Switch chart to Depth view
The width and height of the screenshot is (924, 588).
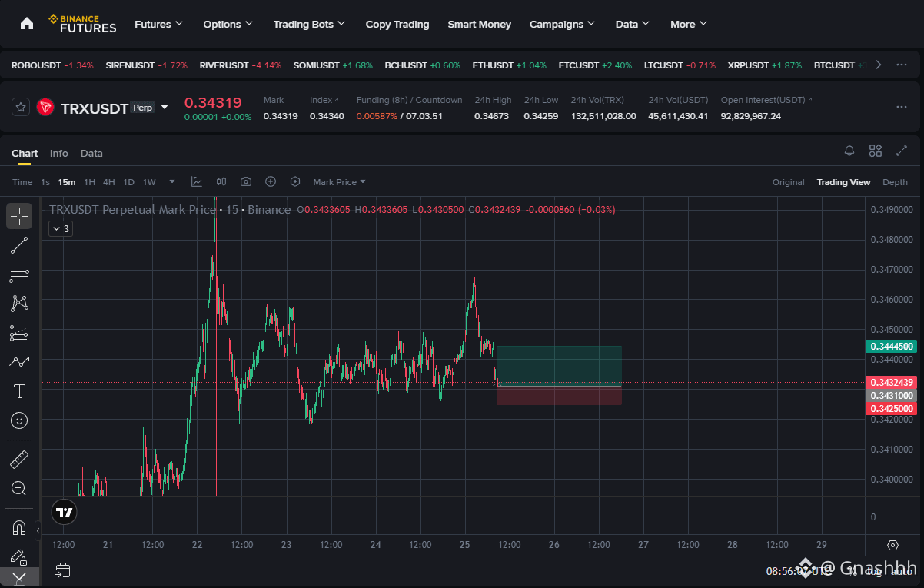(x=895, y=182)
